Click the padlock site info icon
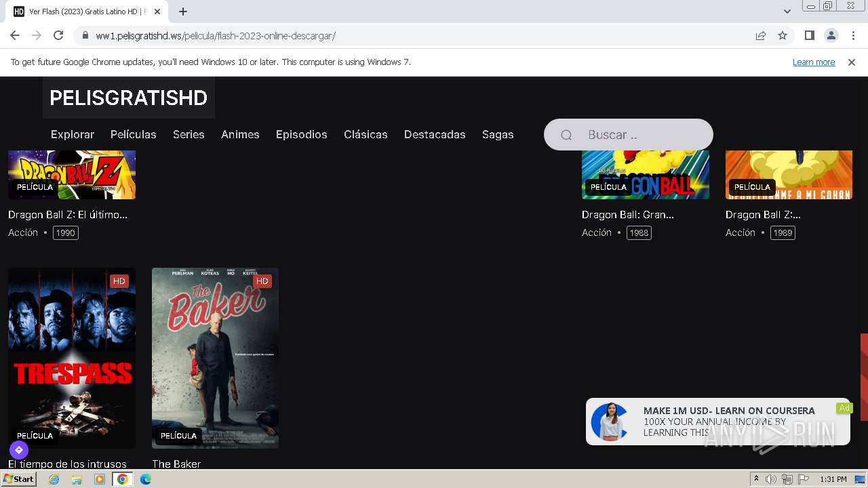 [x=85, y=35]
